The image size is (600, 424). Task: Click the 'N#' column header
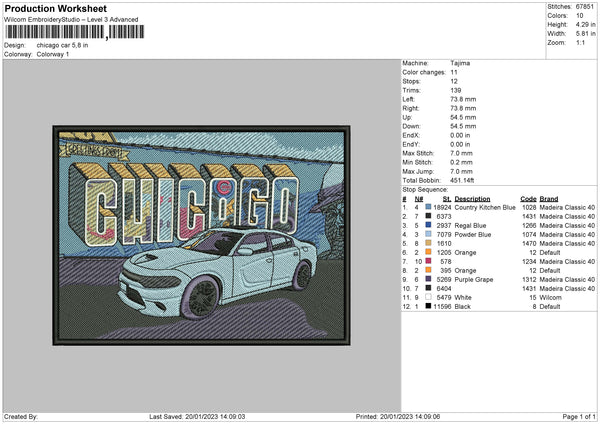click(419, 199)
